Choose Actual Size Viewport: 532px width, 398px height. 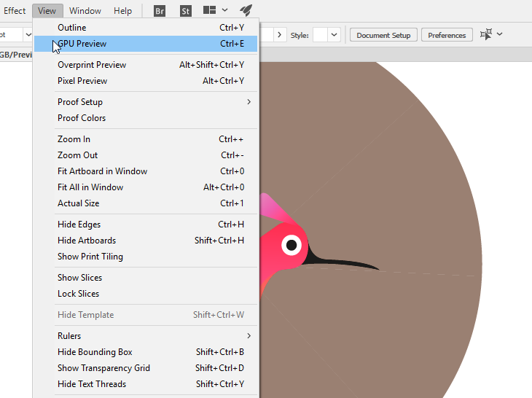coord(146,203)
